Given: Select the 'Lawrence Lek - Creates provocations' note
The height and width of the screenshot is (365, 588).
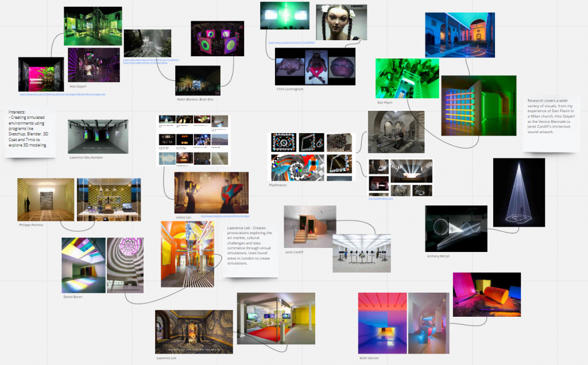Looking at the screenshot, I should pos(250,249).
